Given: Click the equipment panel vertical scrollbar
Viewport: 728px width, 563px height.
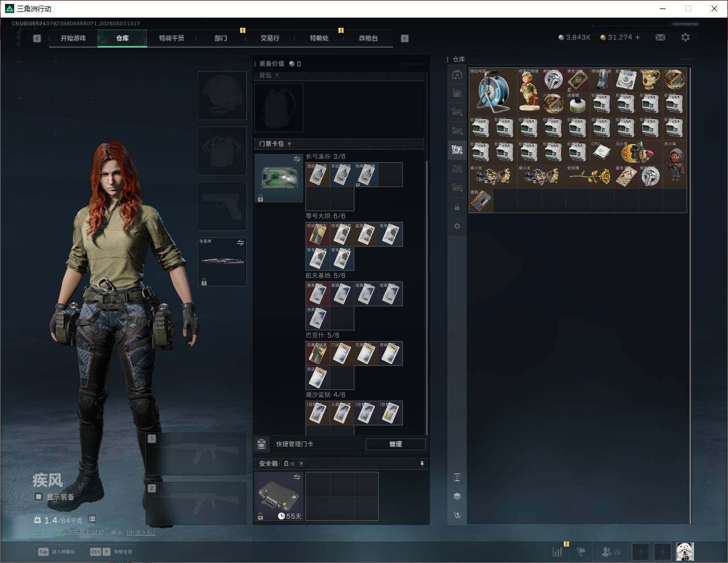Looking at the screenshot, I should [x=427, y=297].
